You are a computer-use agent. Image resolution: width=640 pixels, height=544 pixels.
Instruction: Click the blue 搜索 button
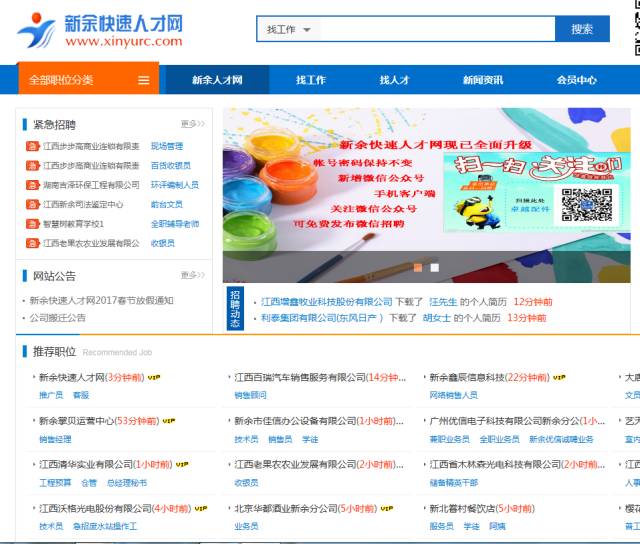pyautogui.click(x=582, y=29)
